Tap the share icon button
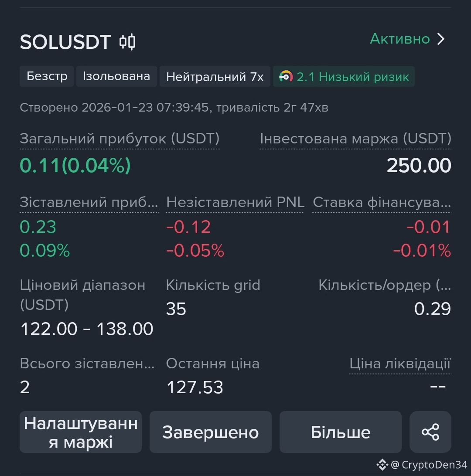Viewport: 471px width, 476px height. click(430, 432)
